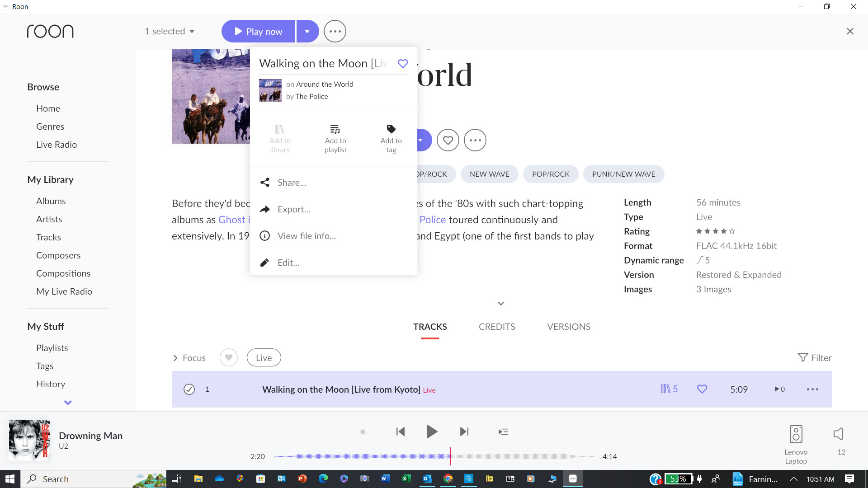The image size is (868, 488).
Task: Select Export... from context menu
Action: pos(294,209)
